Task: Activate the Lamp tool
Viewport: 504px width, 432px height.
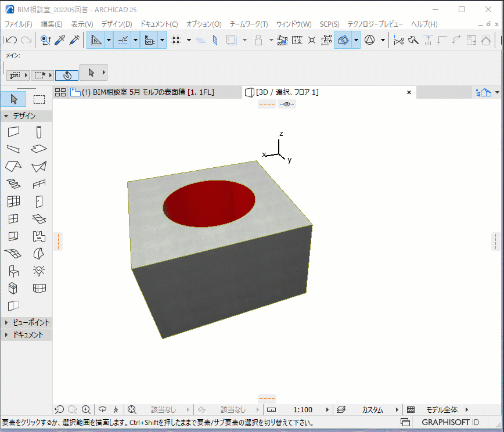Action: point(39,271)
